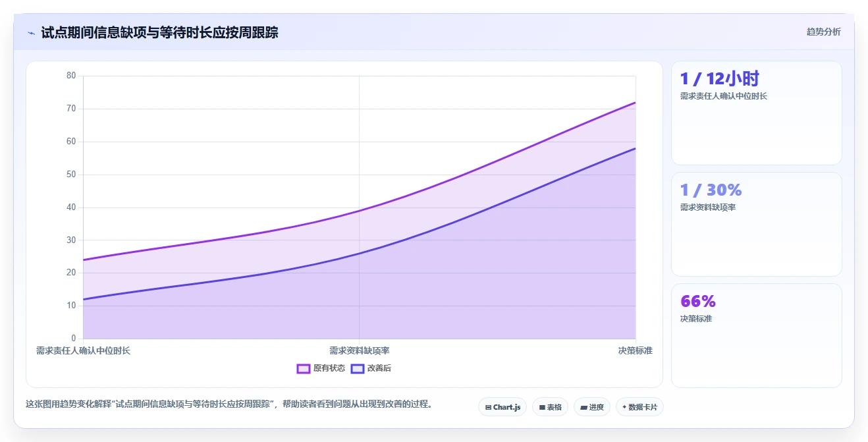Click the 进度 tag
The width and height of the screenshot is (868, 442).
pyautogui.click(x=592, y=407)
